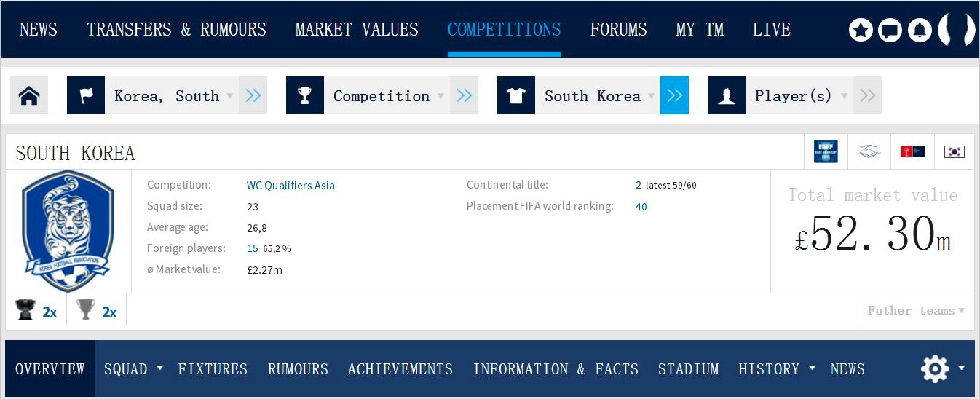Click blue forward arrow next to South Korea
The width and height of the screenshot is (980, 399).
point(674,95)
